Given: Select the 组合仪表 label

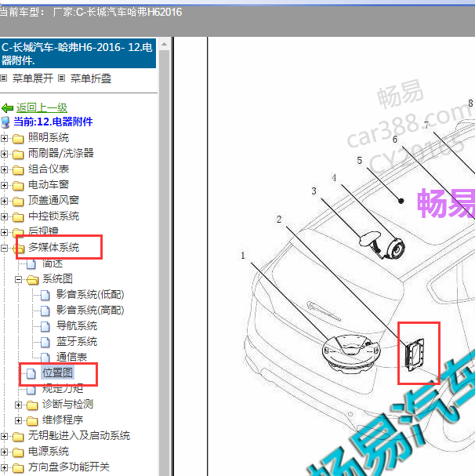Looking at the screenshot, I should tap(49, 169).
